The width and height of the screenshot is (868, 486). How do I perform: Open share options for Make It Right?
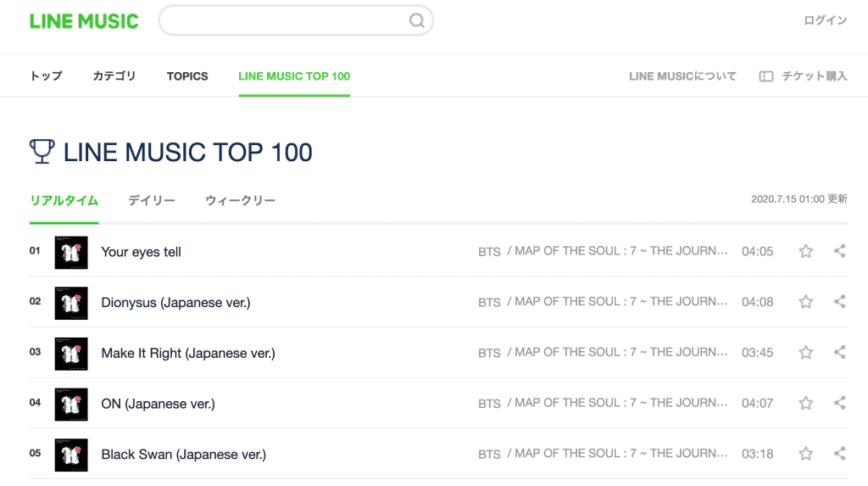[x=839, y=352]
